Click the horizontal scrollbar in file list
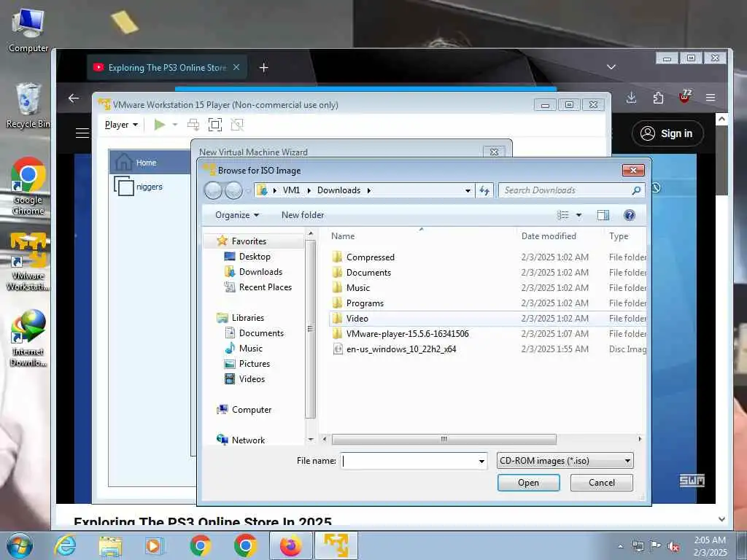 444,439
